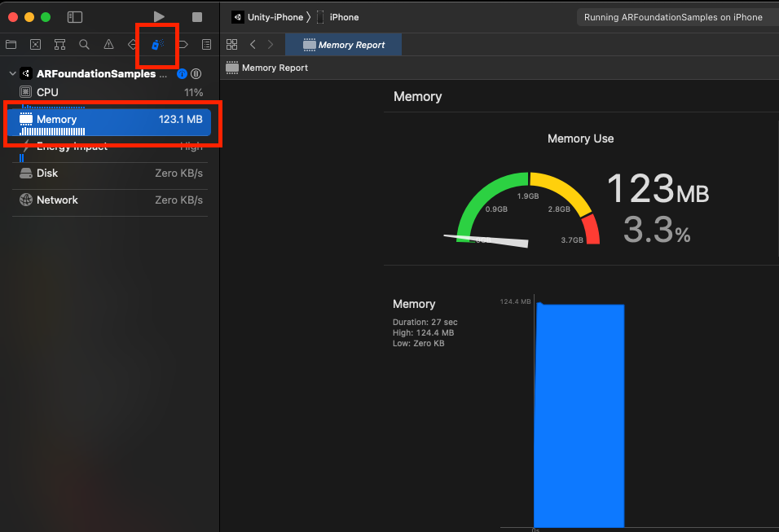Toggle the left sidebar visibility
779x532 pixels.
coord(74,16)
